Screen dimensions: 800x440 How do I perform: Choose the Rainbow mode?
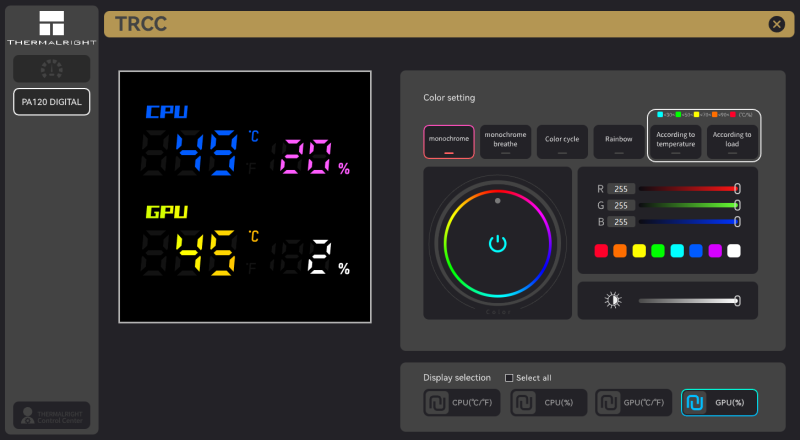click(618, 142)
